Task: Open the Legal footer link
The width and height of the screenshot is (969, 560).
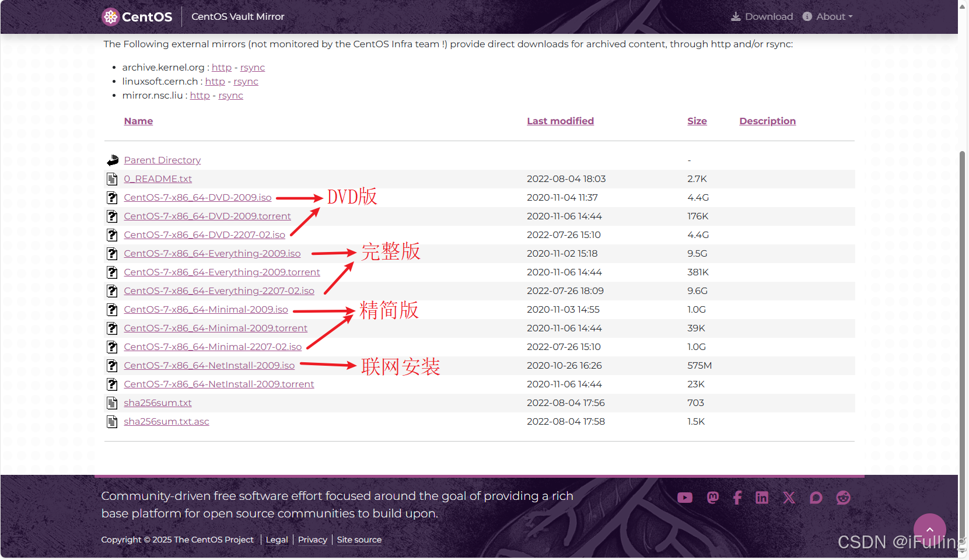Action: click(x=277, y=540)
